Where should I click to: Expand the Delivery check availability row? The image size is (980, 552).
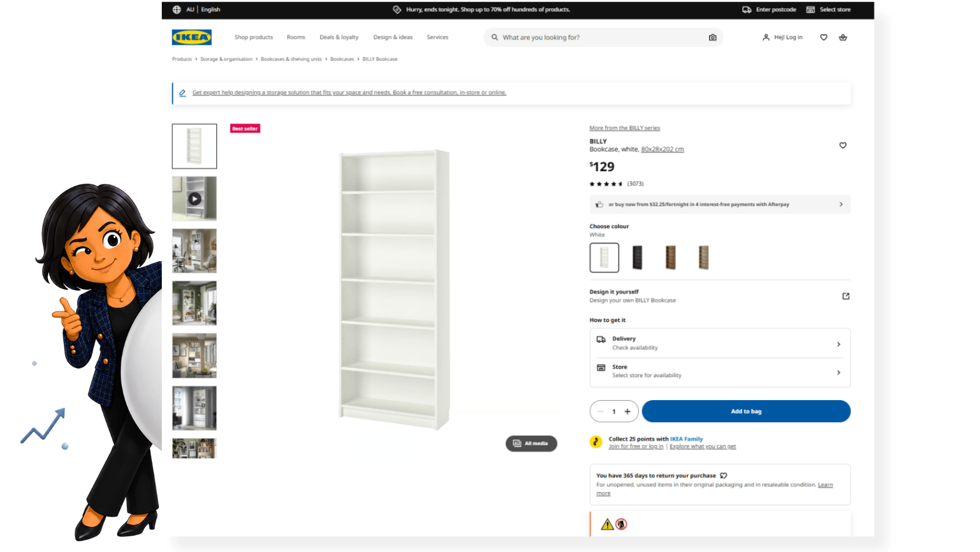pyautogui.click(x=720, y=343)
